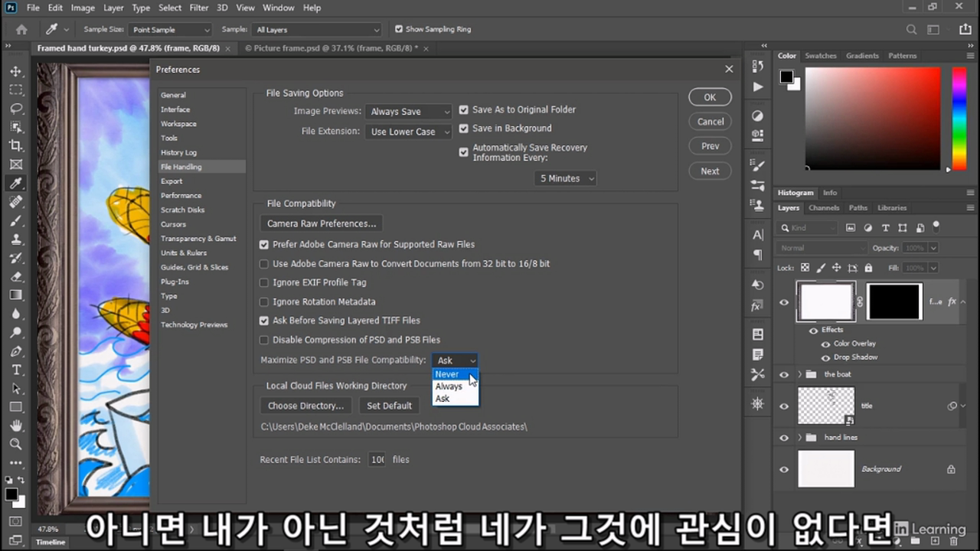The width and height of the screenshot is (980, 551).
Task: Click the Search icon at top right
Action: click(911, 29)
